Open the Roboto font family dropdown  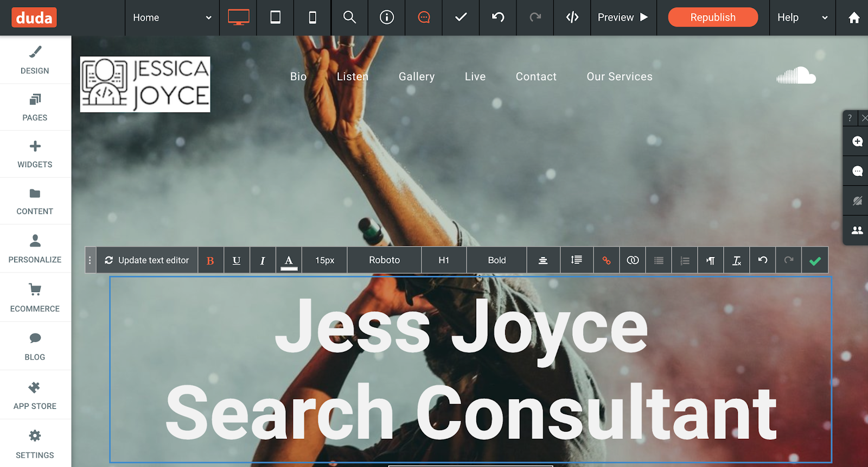tap(385, 260)
